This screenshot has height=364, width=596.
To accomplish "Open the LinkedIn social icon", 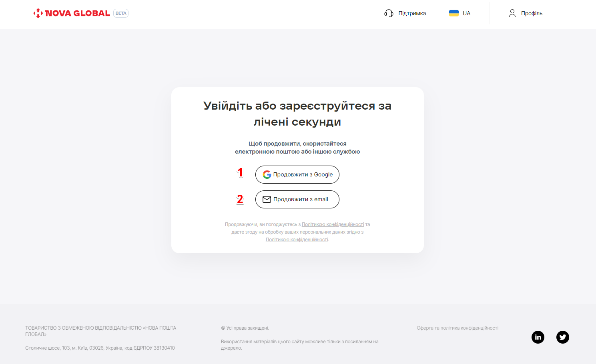I will pyautogui.click(x=538, y=337).
